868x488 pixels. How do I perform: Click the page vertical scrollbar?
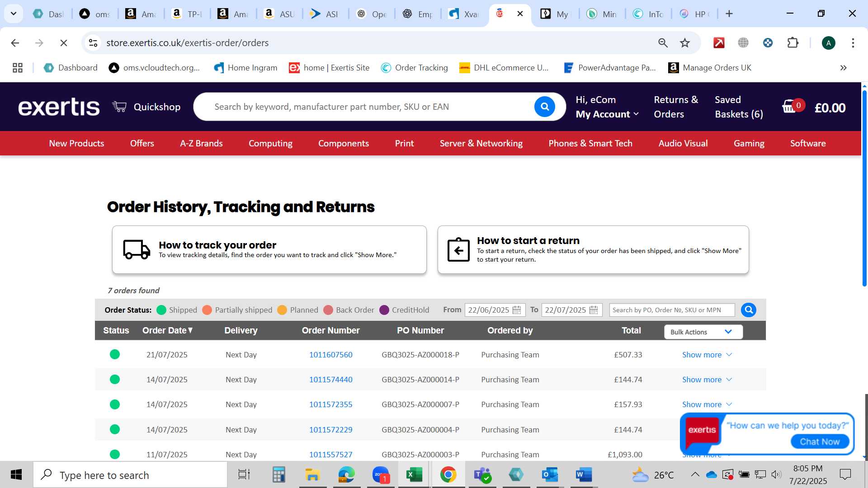864,188
